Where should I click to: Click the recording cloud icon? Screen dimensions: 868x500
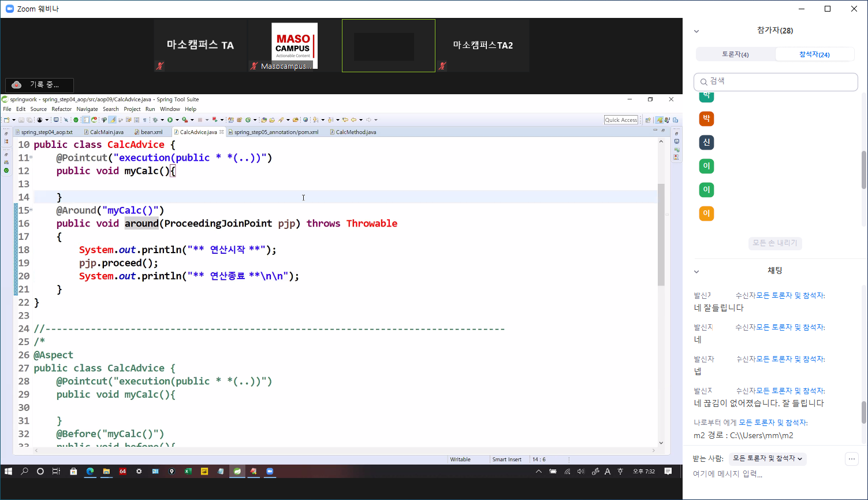(17, 85)
